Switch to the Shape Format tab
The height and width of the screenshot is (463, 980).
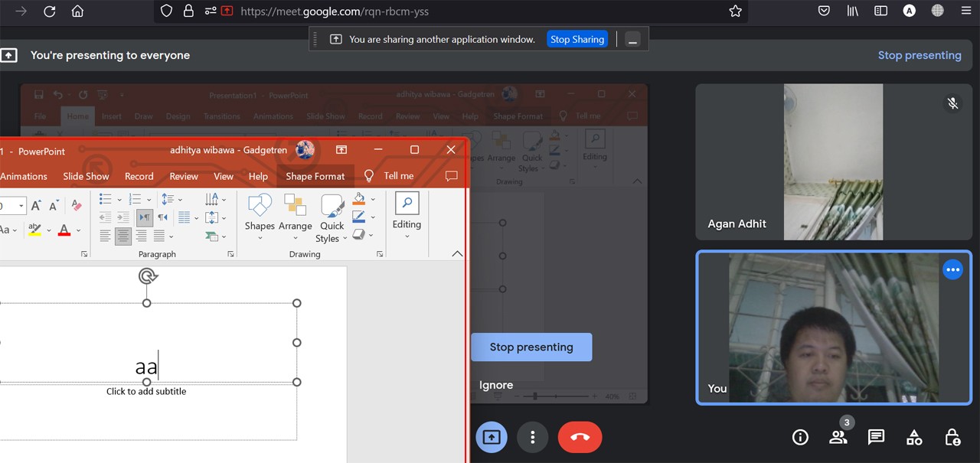click(315, 176)
